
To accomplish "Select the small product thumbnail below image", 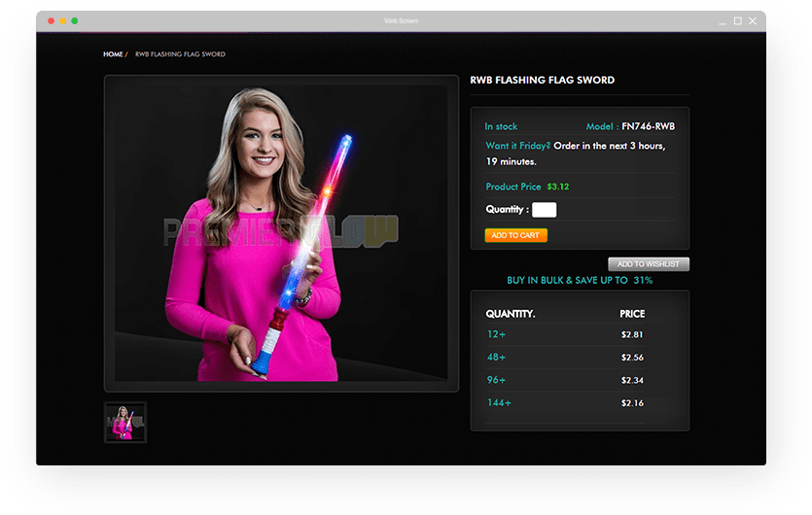I will point(125,422).
